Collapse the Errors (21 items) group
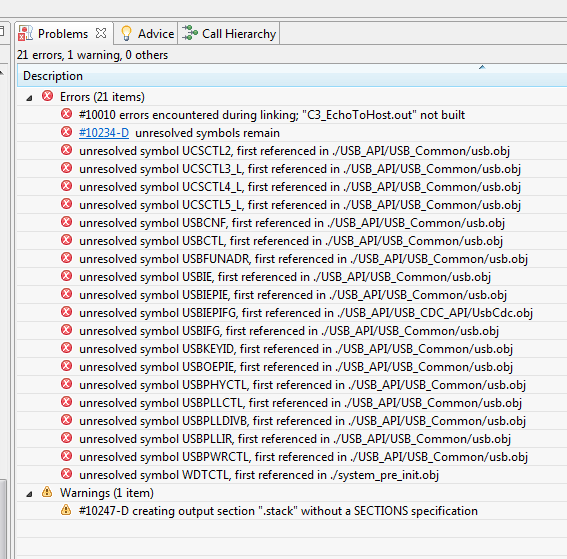This screenshot has width=567, height=559. (30, 98)
